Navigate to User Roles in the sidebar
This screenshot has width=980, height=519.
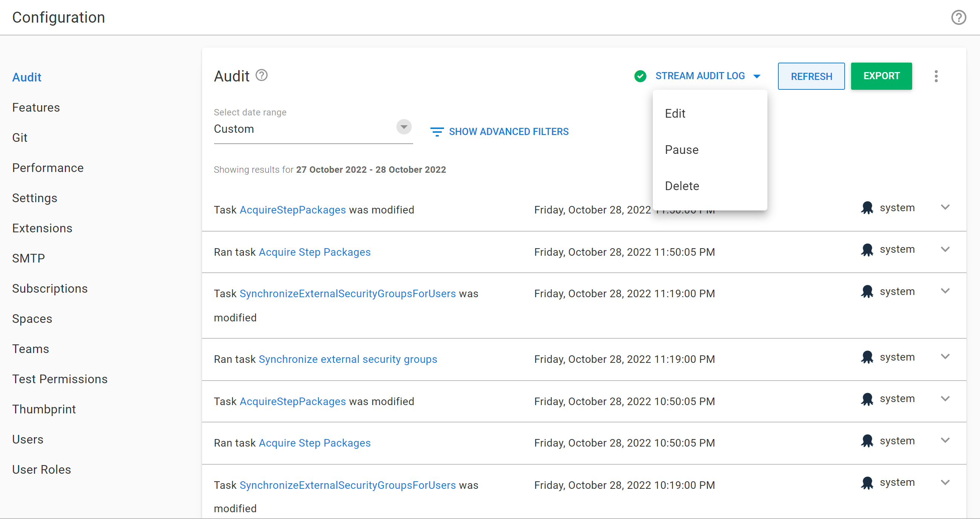[41, 469]
